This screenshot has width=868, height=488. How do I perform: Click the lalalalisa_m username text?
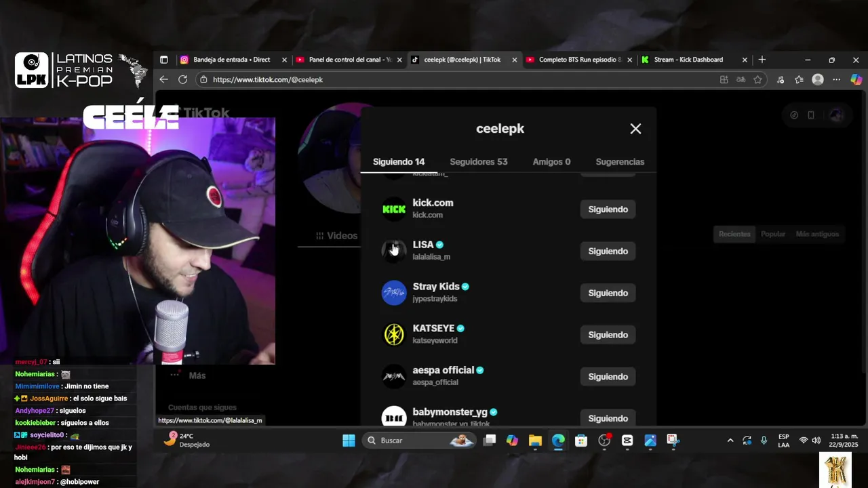tap(431, 257)
